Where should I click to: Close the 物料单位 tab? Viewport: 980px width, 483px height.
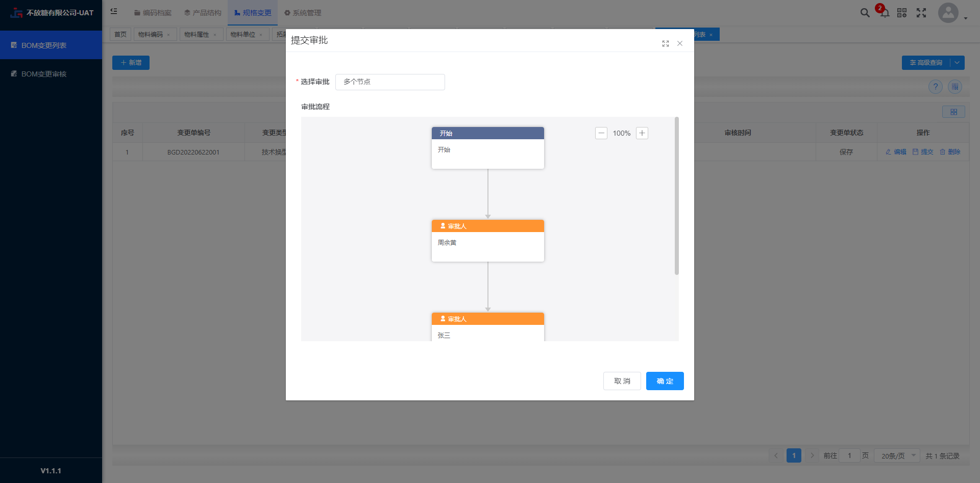click(x=261, y=35)
